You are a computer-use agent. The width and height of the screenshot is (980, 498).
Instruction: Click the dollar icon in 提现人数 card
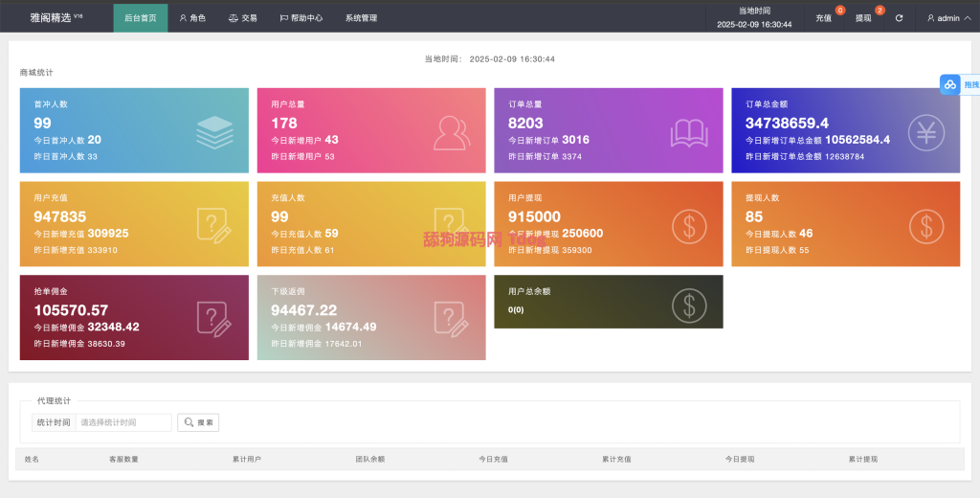coord(926,225)
